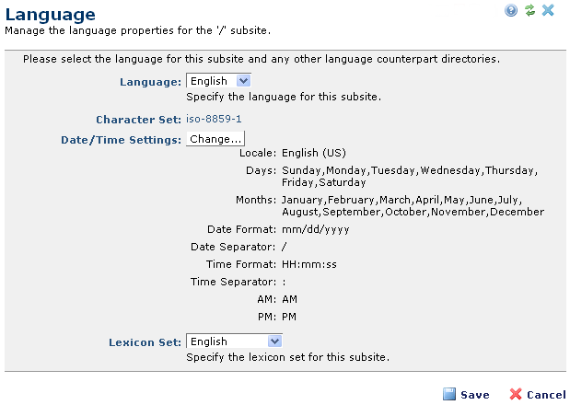This screenshot has width=570, height=405.
Task: Click the Save text button
Action: 475,395
